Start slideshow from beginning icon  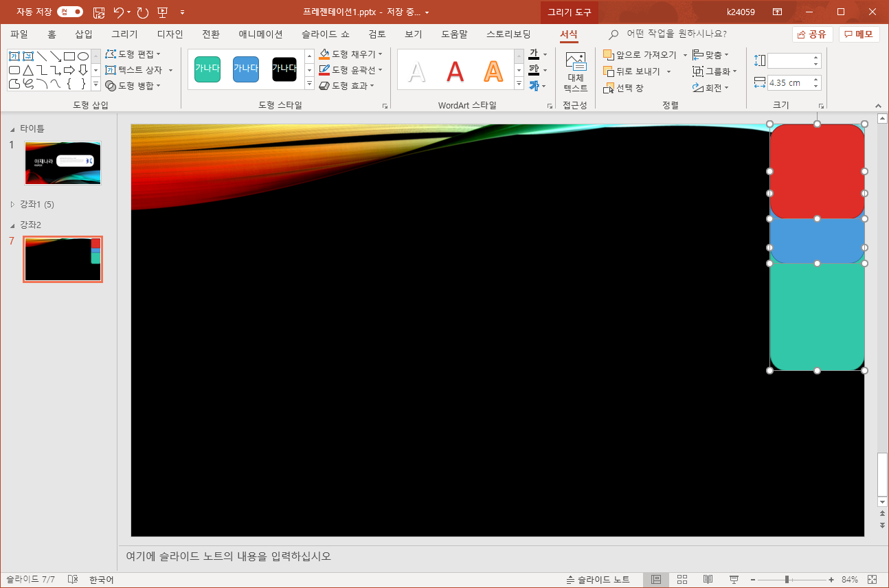(162, 12)
